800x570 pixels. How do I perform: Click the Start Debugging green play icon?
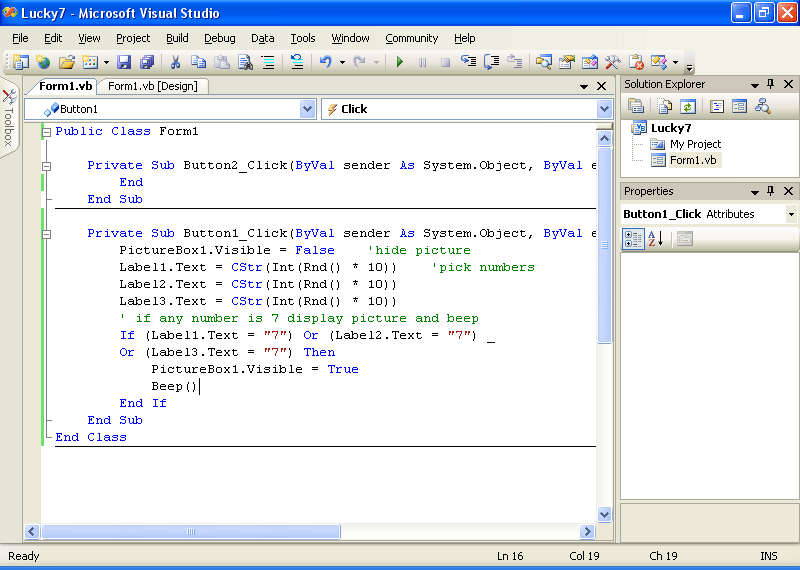[x=400, y=62]
